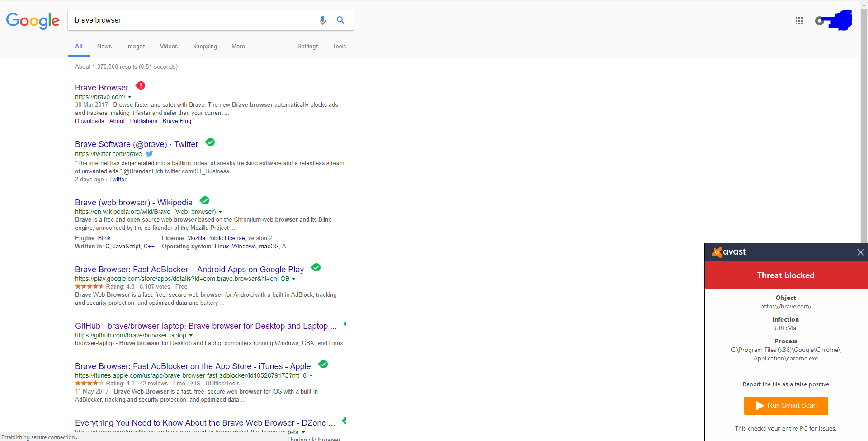The image size is (868, 441).
Task: Click the Blink engine link
Action: [104, 238]
